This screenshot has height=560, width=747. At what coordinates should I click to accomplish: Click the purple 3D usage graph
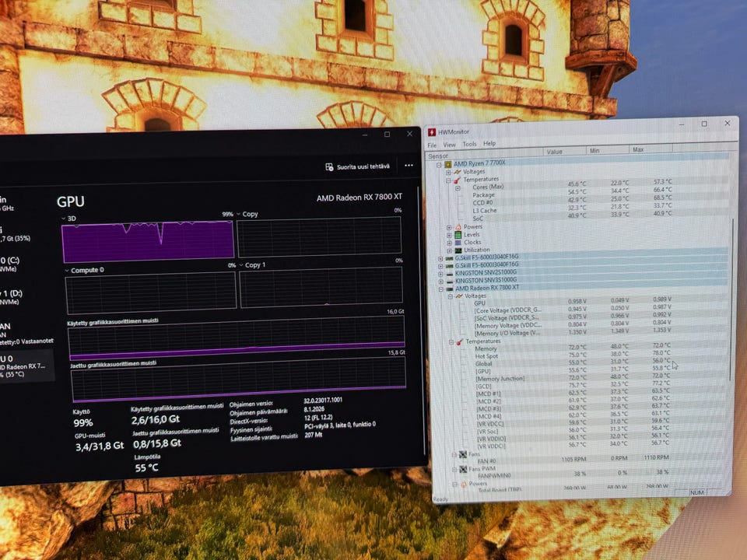[x=148, y=241]
